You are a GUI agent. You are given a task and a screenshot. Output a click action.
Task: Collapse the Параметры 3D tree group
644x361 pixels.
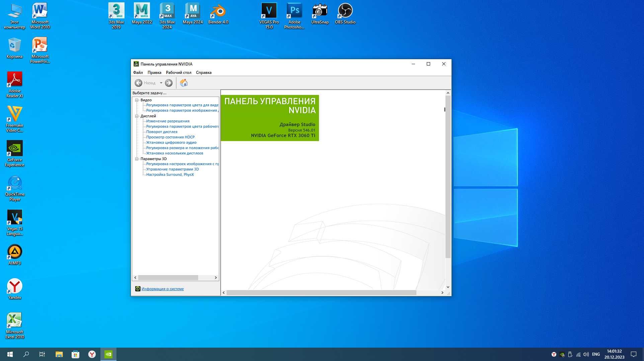point(137,159)
